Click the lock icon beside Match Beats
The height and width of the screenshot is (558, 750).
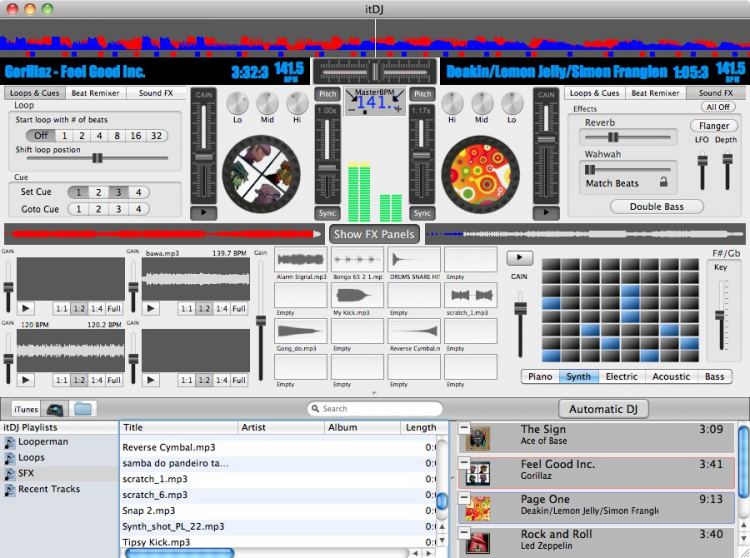pyautogui.click(x=662, y=183)
